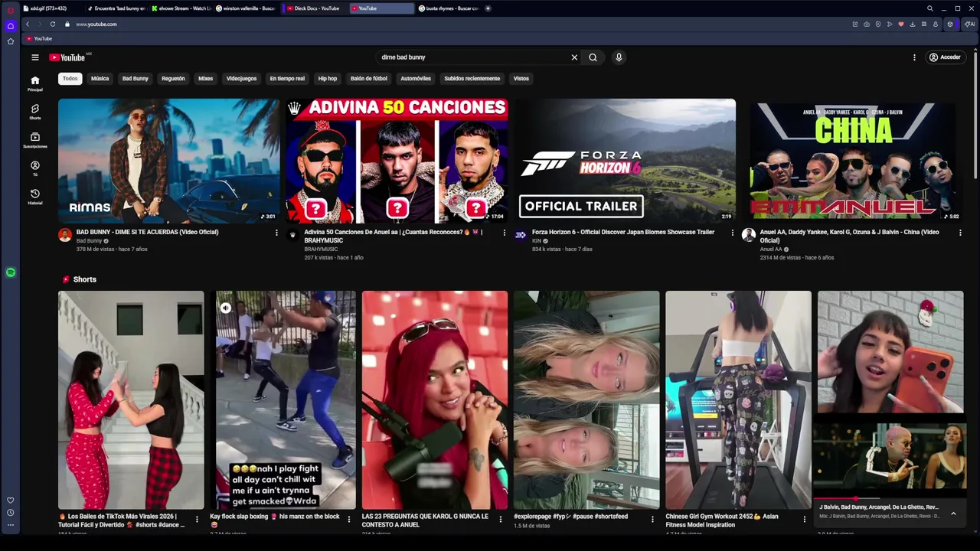Open Historial in the sidebar
980x551 pixels.
(34, 197)
